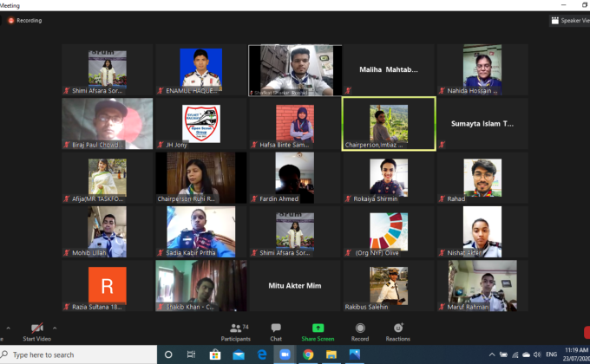Open the Participants panel

235,333
